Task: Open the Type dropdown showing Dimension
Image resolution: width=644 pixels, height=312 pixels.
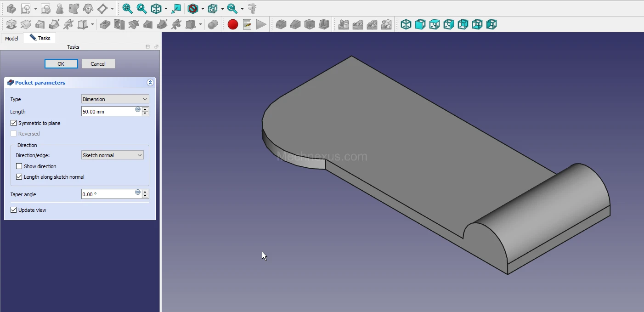Action: click(x=115, y=99)
